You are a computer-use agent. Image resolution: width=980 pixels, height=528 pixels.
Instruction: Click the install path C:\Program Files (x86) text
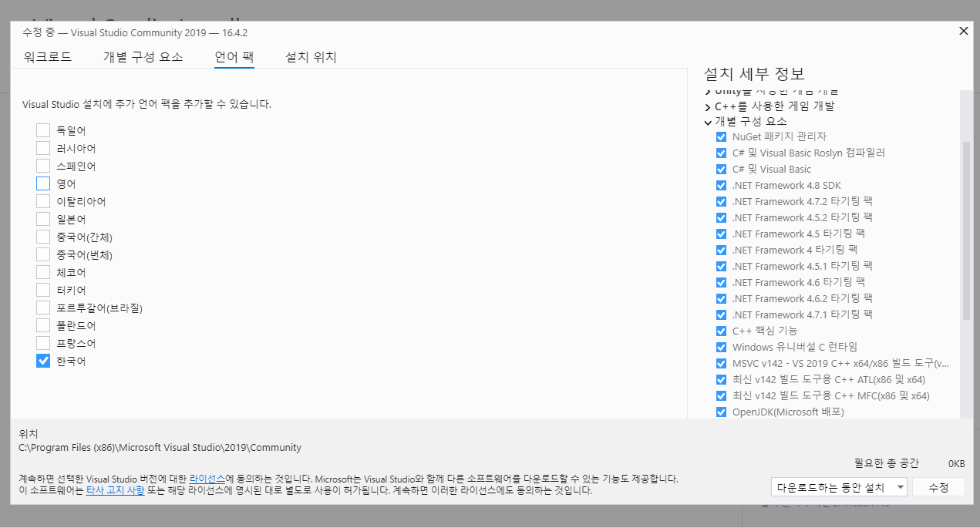pos(160,447)
